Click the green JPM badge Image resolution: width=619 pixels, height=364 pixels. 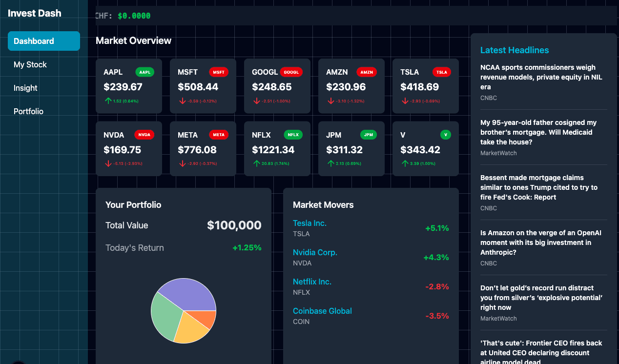coord(369,135)
